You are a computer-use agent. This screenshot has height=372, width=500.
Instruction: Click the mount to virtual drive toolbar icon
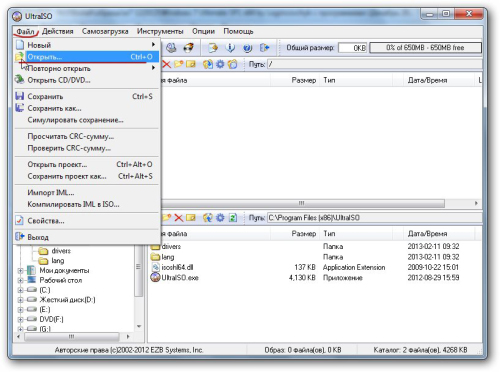click(171, 48)
